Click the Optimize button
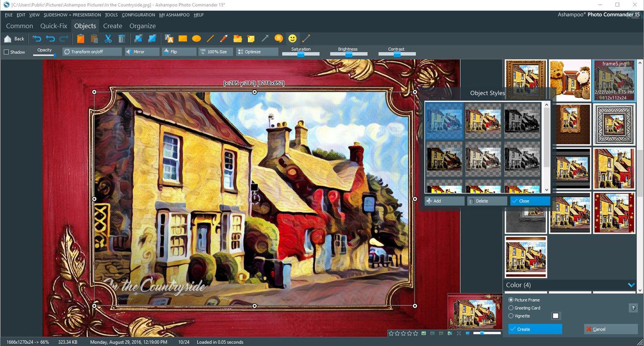The height and width of the screenshot is (346, 644). point(257,52)
